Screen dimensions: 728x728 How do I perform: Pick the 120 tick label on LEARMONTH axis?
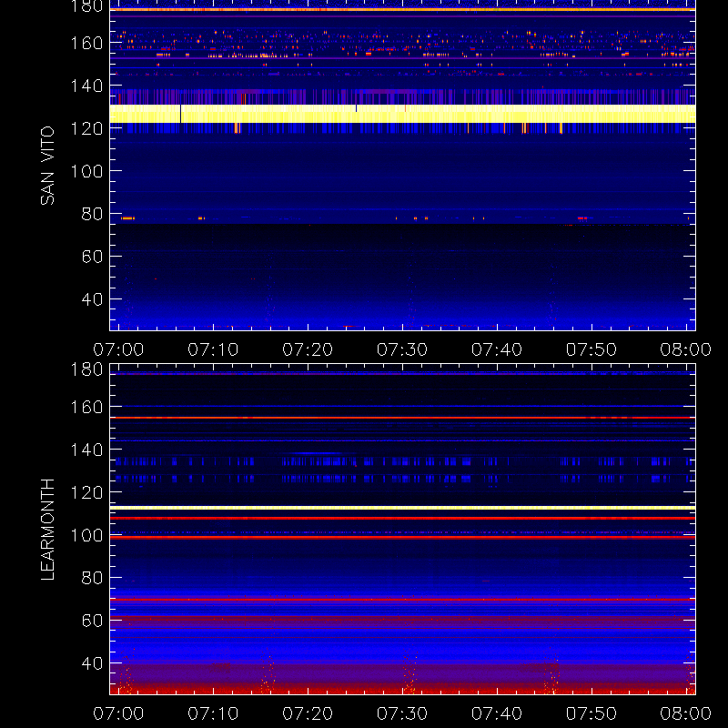(86, 492)
